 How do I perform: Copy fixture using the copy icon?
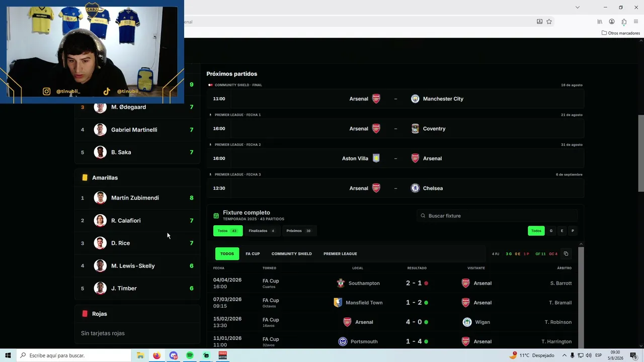[x=566, y=254]
